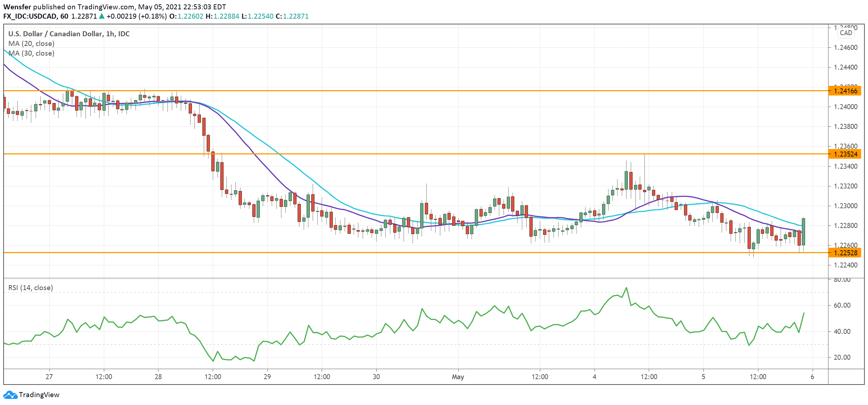Open the TradingView.com link in header
The image size is (868, 405).
[x=106, y=7]
